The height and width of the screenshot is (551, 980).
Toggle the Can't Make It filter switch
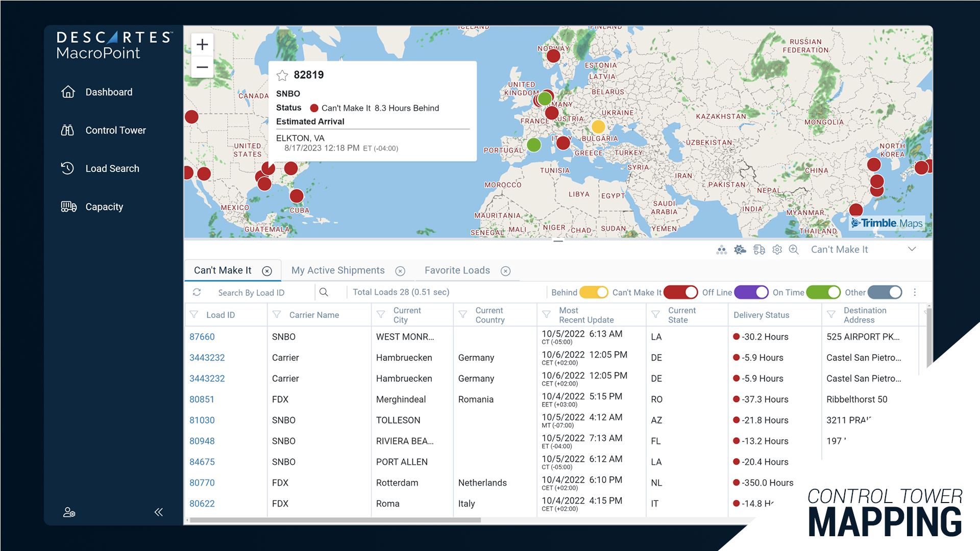680,292
